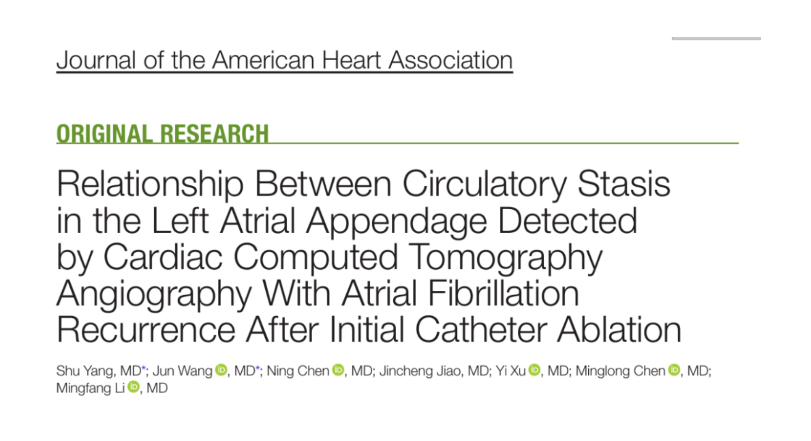The image size is (811, 441).
Task: Click the title line 'by Cardiac Computed Tomography'
Action: click(x=330, y=257)
